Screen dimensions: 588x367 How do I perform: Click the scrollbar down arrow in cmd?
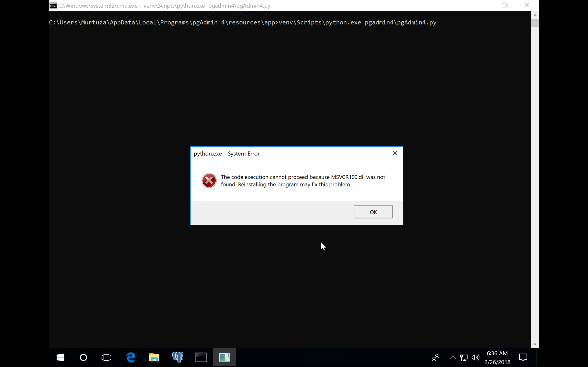click(535, 344)
